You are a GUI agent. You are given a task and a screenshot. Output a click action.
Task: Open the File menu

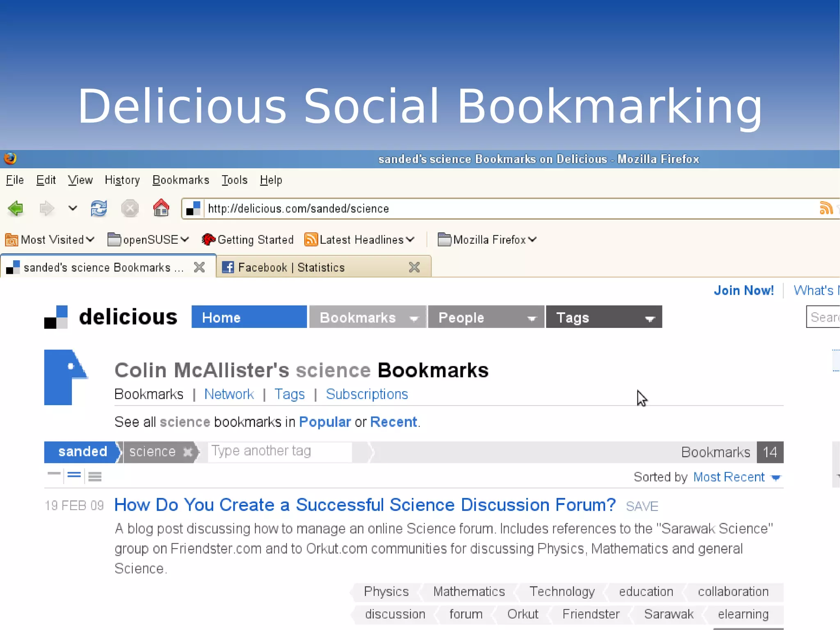pyautogui.click(x=15, y=180)
